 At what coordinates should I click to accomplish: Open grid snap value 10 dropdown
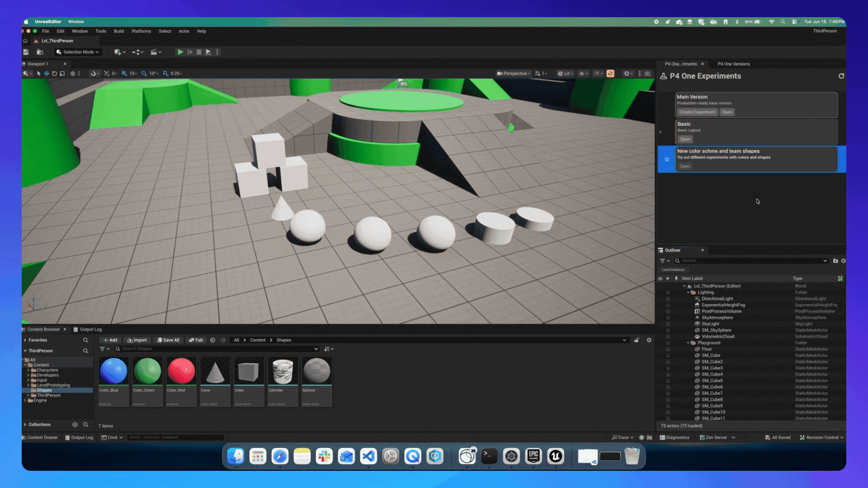tap(133, 73)
